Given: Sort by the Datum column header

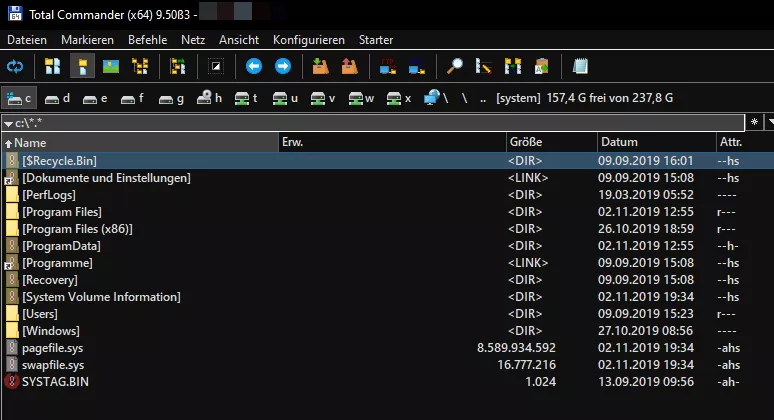Looking at the screenshot, I should point(657,143).
